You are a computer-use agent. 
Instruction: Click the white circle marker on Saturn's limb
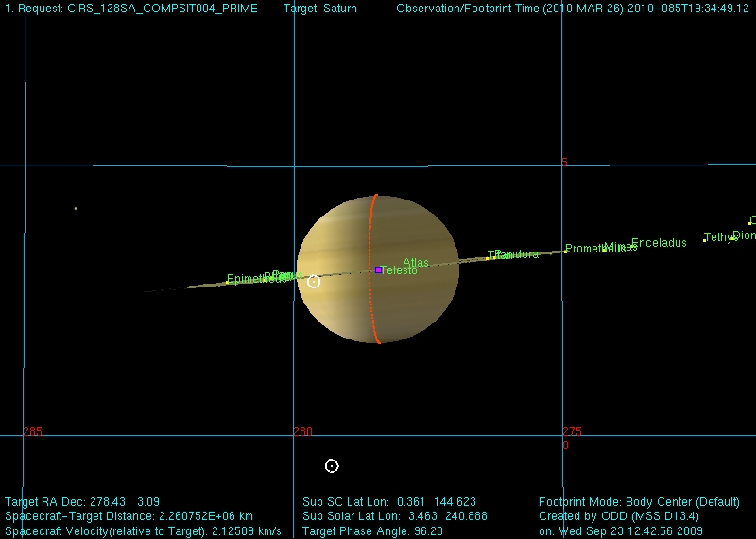point(314,281)
